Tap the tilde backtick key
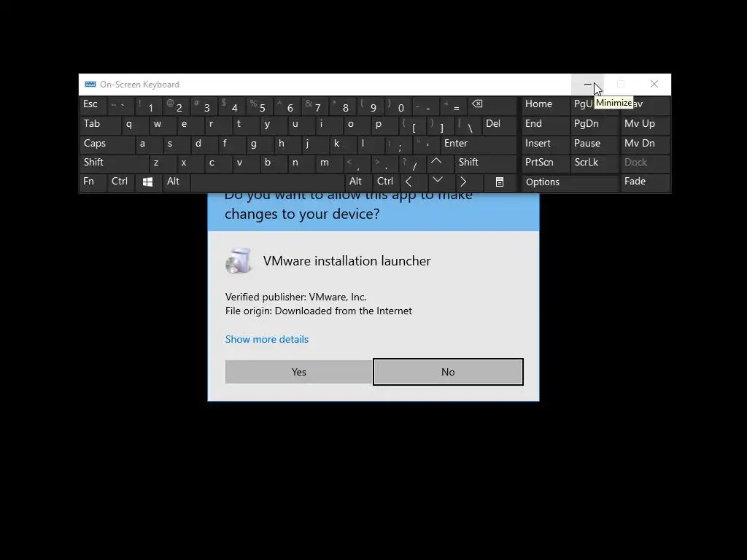 click(x=120, y=106)
